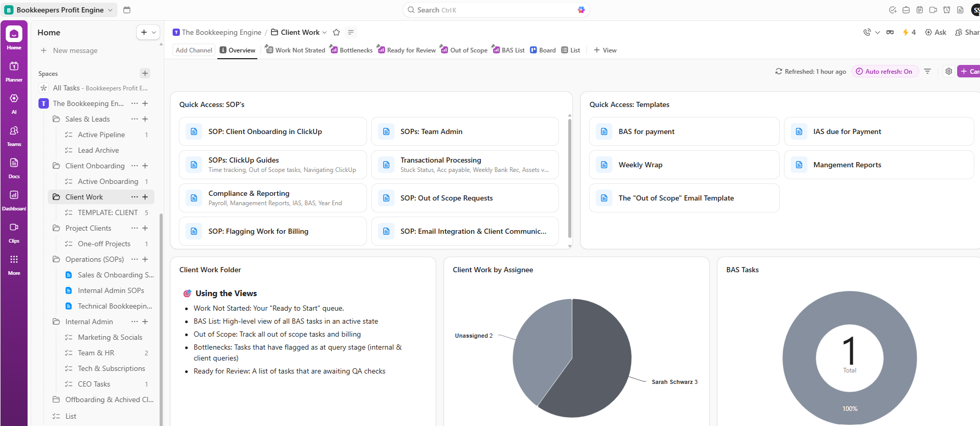
Task: Open the Planner from the sidebar
Action: click(14, 71)
